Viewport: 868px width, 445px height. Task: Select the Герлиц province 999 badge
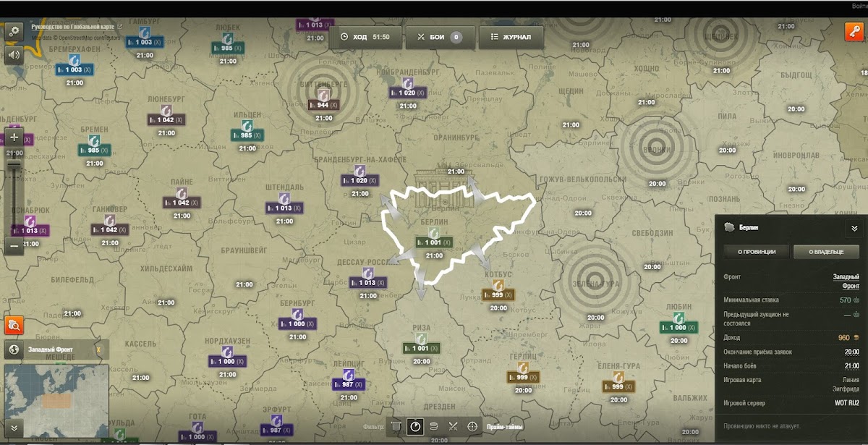[x=522, y=378]
